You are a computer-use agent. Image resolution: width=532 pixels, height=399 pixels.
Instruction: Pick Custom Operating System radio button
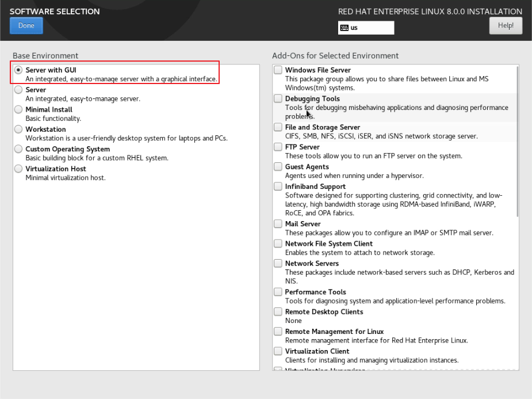point(18,149)
